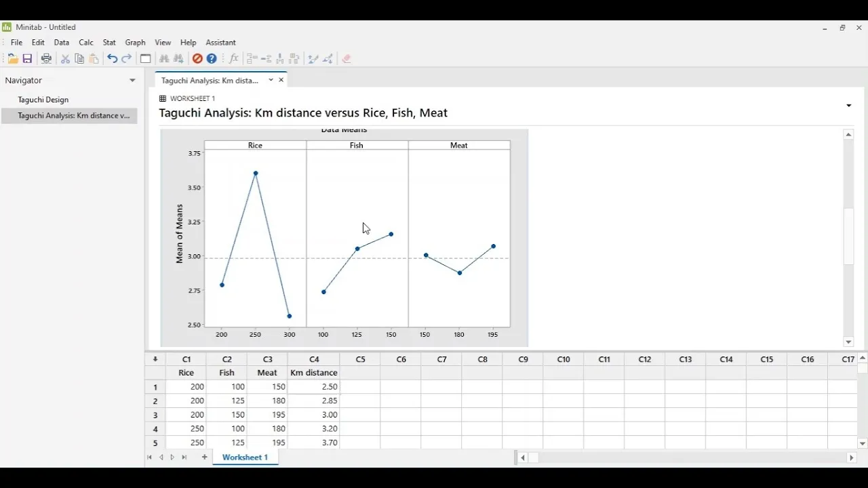The height and width of the screenshot is (488, 868).
Task: Click the worksheet horizontal scroll right arrow
Action: coord(852,458)
